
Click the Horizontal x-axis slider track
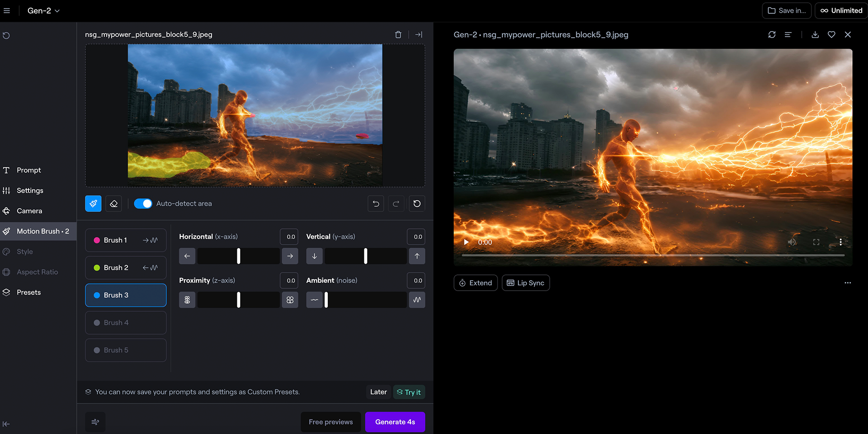238,256
